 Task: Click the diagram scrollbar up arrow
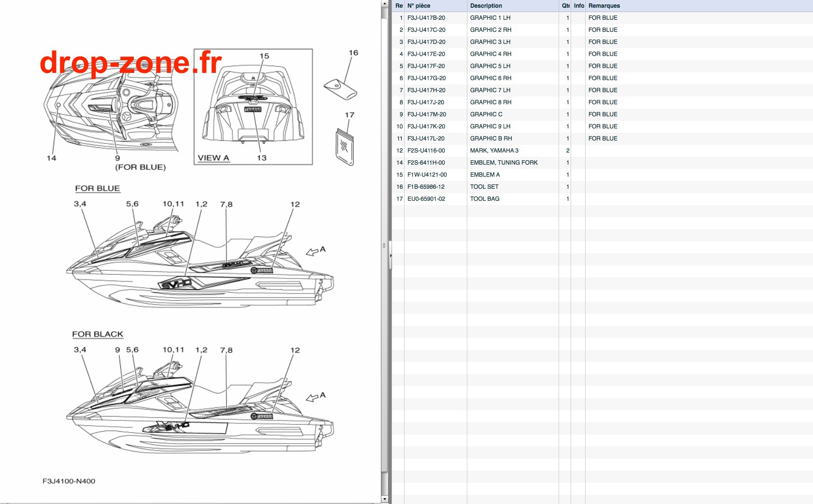tap(384, 3)
